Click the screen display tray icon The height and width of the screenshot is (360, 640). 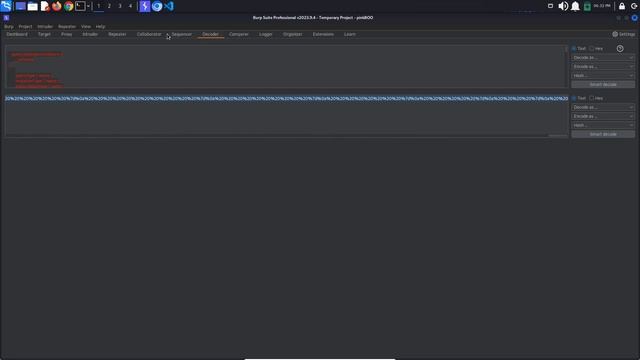click(550, 6)
